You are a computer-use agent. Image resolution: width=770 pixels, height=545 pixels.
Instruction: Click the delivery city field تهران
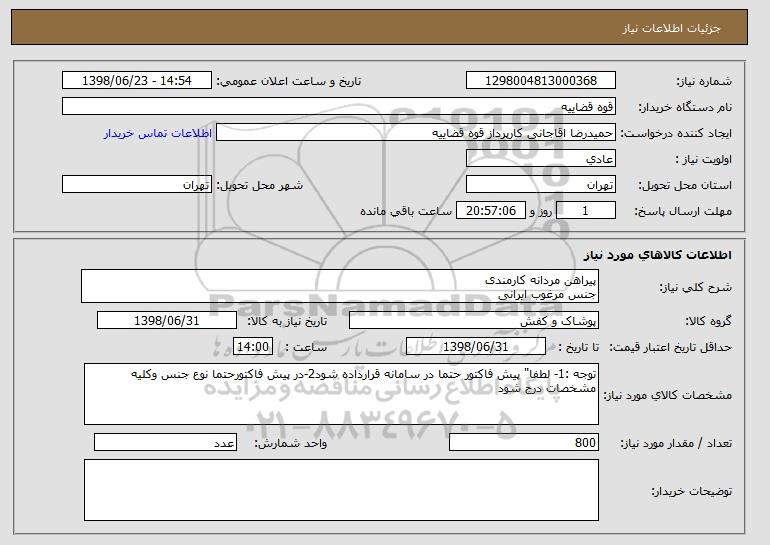pos(137,185)
